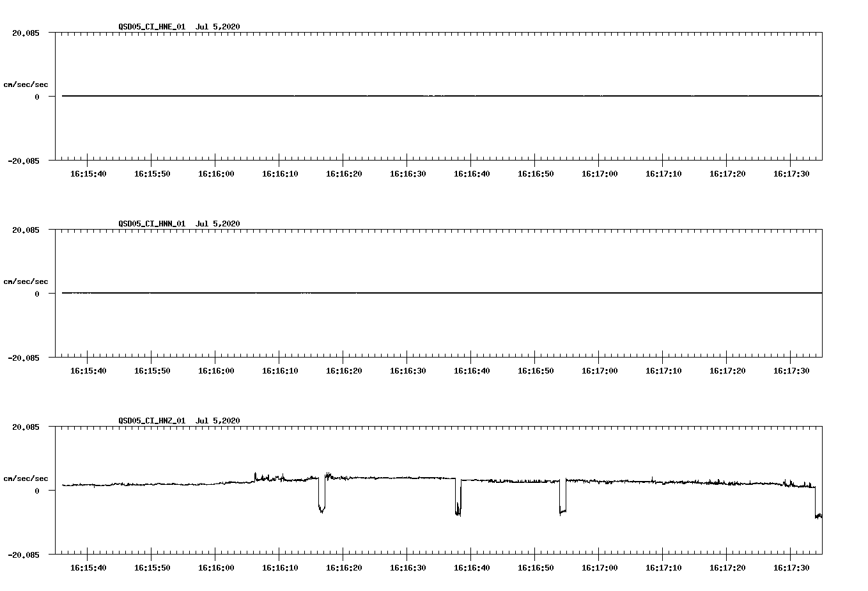Select 16:15:50 on the HNZ time axis
Screen dimensions: 868x591
[x=152, y=568]
